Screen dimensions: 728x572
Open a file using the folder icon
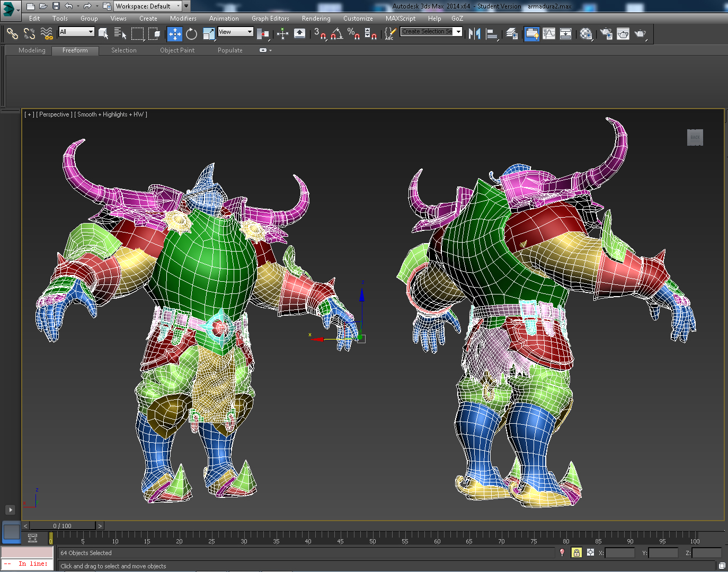click(x=43, y=6)
